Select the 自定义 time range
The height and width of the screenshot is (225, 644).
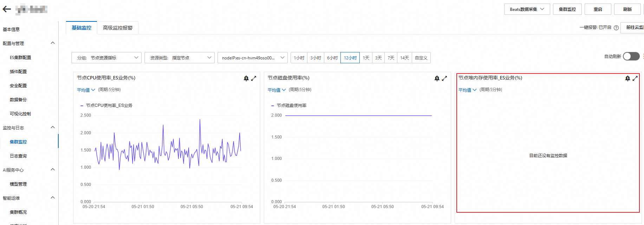[421, 58]
